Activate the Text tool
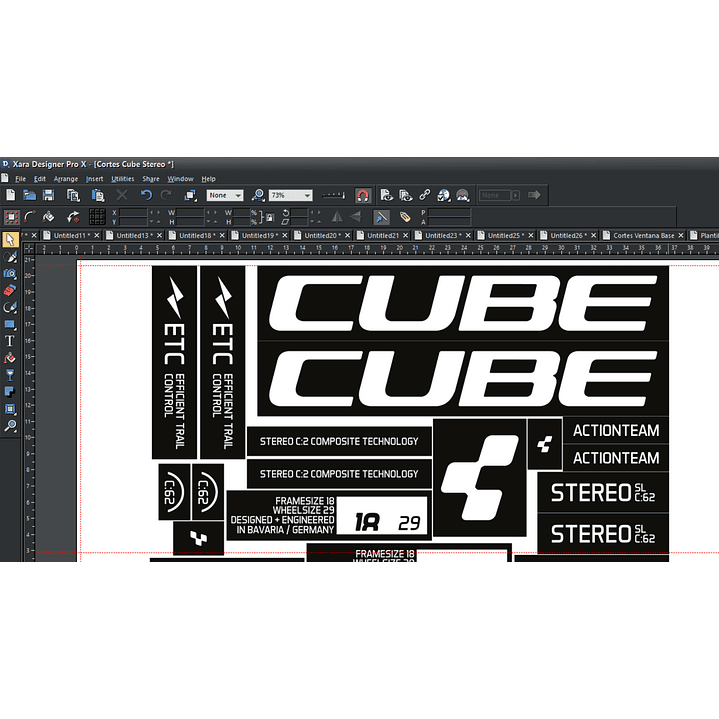719x719 pixels. (9, 341)
